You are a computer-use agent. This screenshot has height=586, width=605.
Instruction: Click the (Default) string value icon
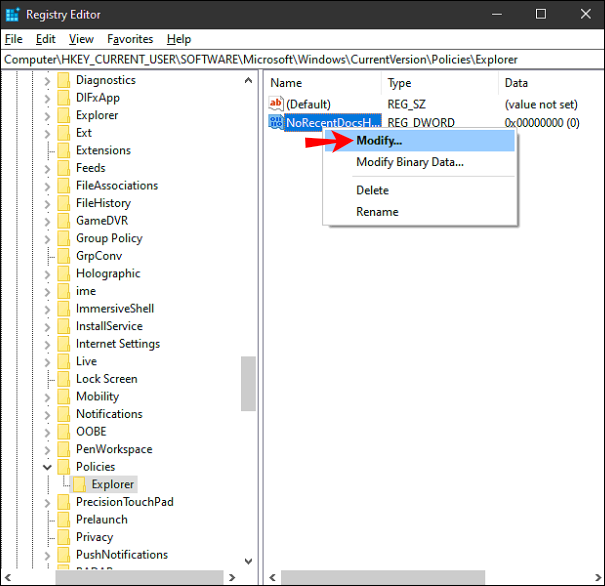[276, 104]
